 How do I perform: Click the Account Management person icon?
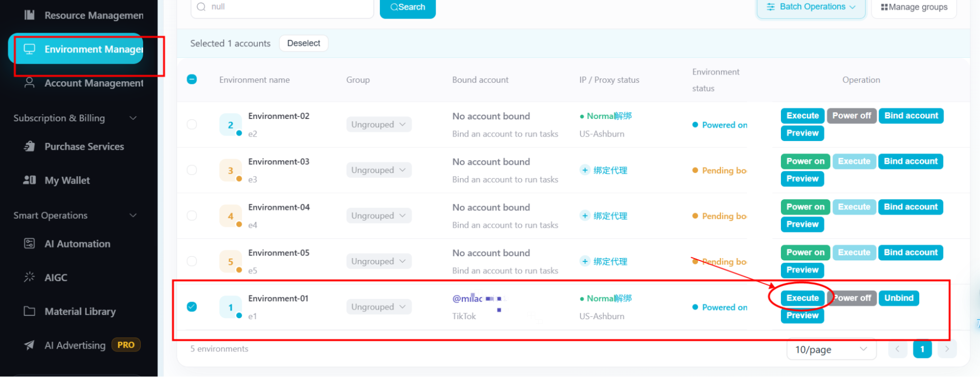click(x=29, y=83)
